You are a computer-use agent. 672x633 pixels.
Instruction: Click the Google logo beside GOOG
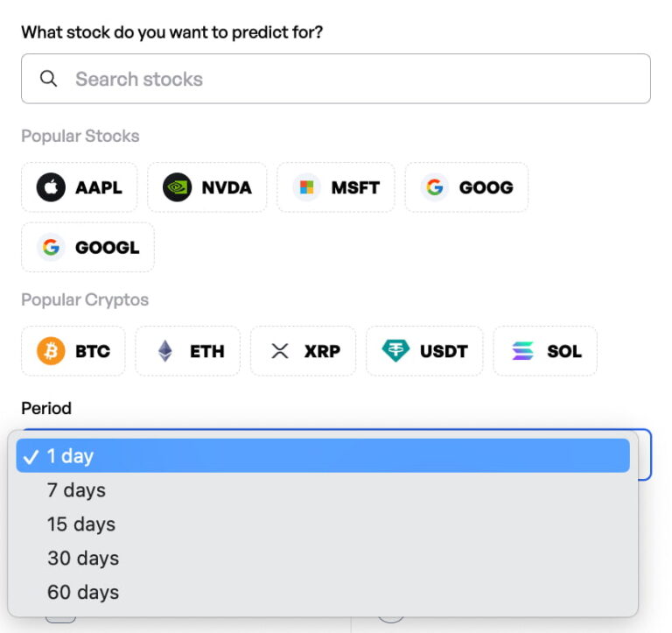[434, 187]
